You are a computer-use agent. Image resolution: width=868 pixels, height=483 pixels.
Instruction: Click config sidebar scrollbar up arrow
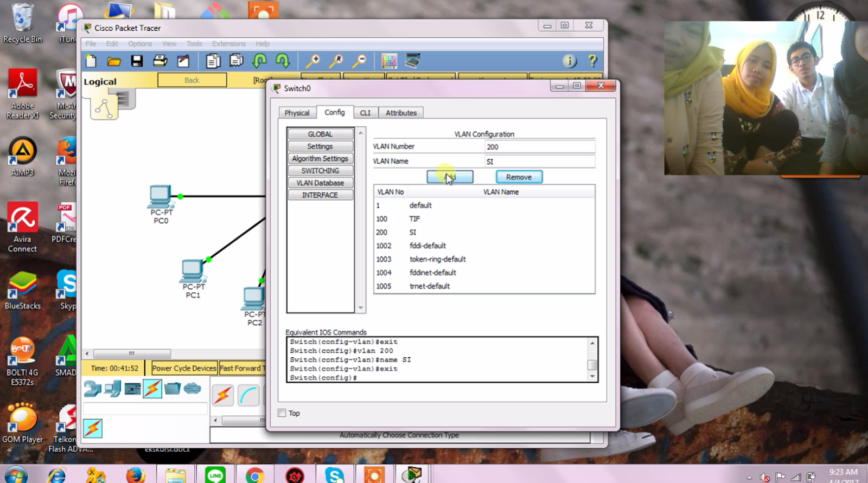click(361, 133)
